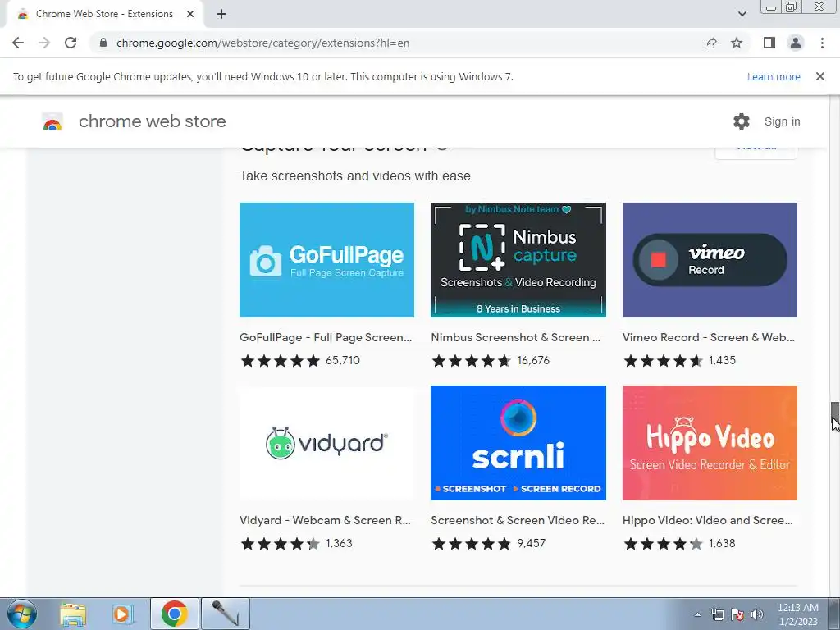The height and width of the screenshot is (630, 840).
Task: Open the volume speaker tray icon
Action: point(757,614)
